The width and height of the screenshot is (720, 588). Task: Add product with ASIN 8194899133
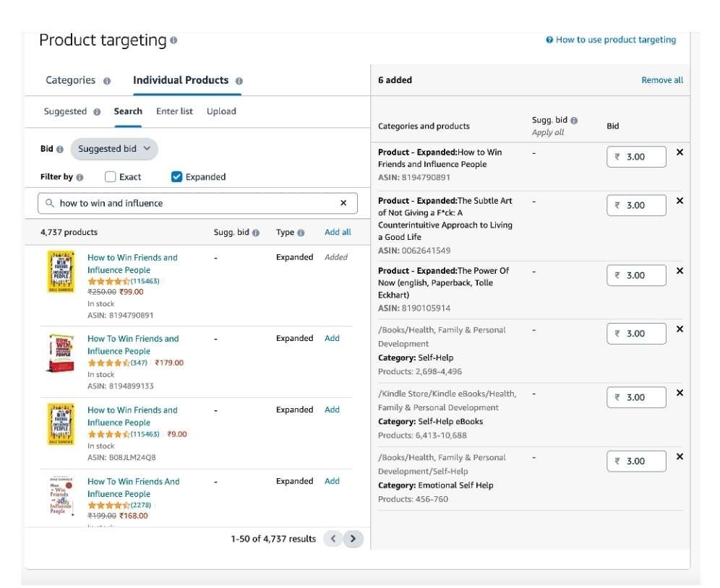[332, 338]
